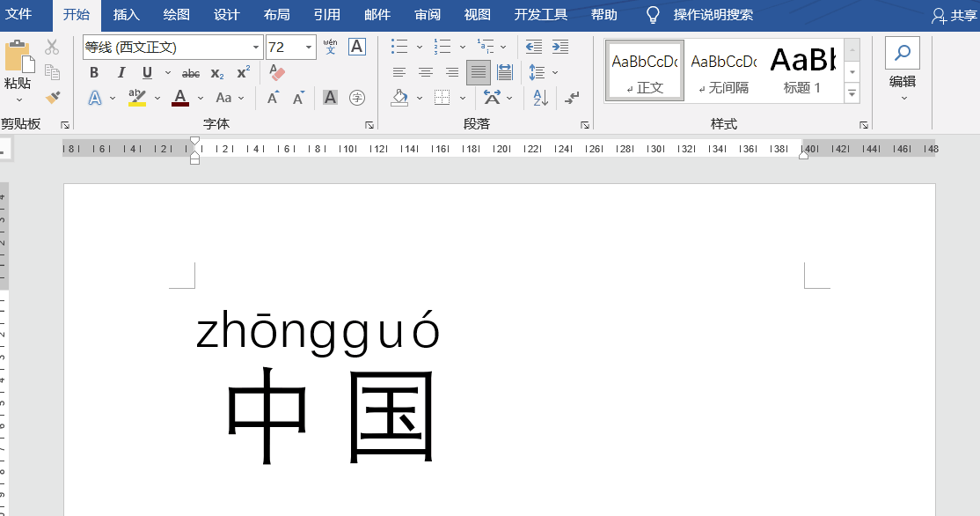Apply dark red font color

click(180, 98)
